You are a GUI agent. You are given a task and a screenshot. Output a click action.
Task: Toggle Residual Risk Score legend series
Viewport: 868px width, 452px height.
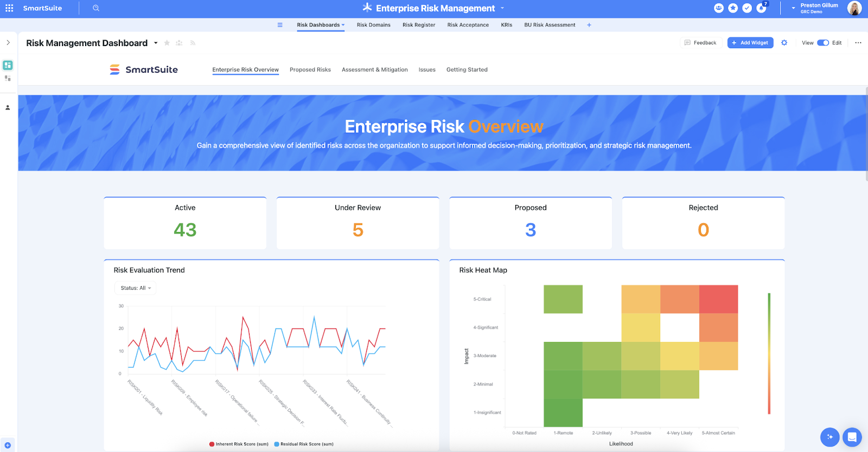(x=304, y=444)
